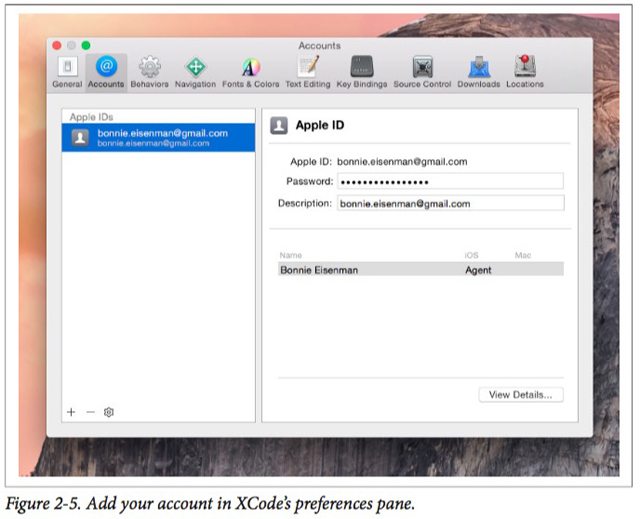This screenshot has width=640, height=519.
Task: Show Key Bindings preferences
Action: (x=361, y=70)
